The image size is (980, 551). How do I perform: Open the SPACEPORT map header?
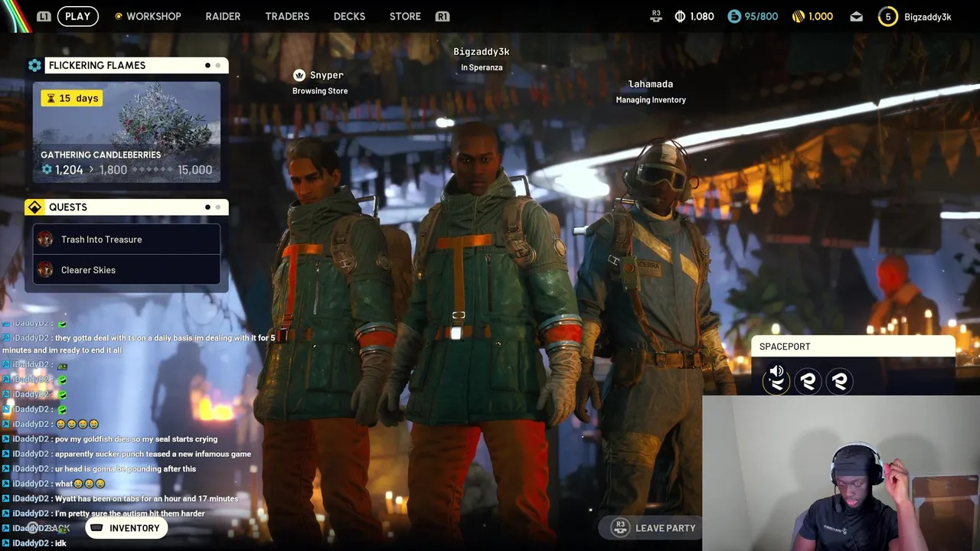pyautogui.click(x=853, y=347)
